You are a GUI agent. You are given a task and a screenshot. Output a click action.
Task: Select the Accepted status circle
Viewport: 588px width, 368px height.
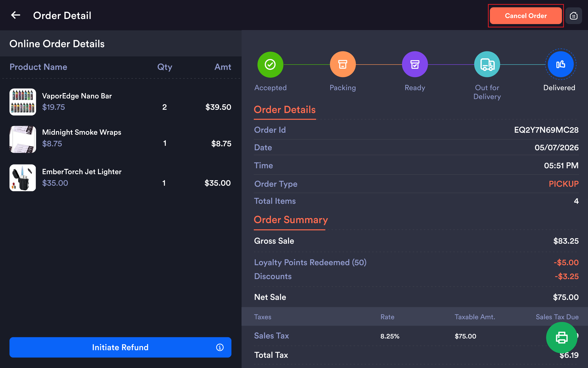pyautogui.click(x=270, y=64)
